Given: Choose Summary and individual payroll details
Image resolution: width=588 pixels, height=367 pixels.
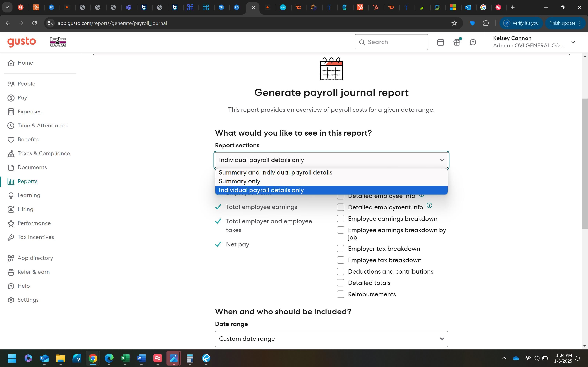Looking at the screenshot, I should click(275, 172).
